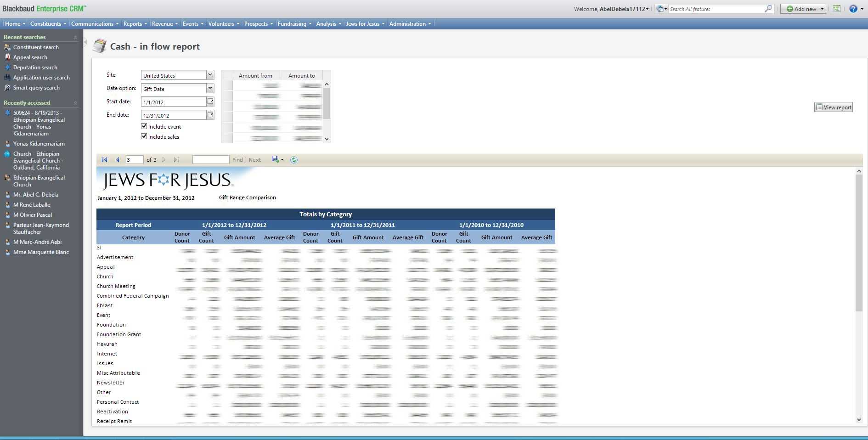Viewport: 868px width, 440px height.
Task: Open export format dropdown arrow
Action: [x=282, y=160]
